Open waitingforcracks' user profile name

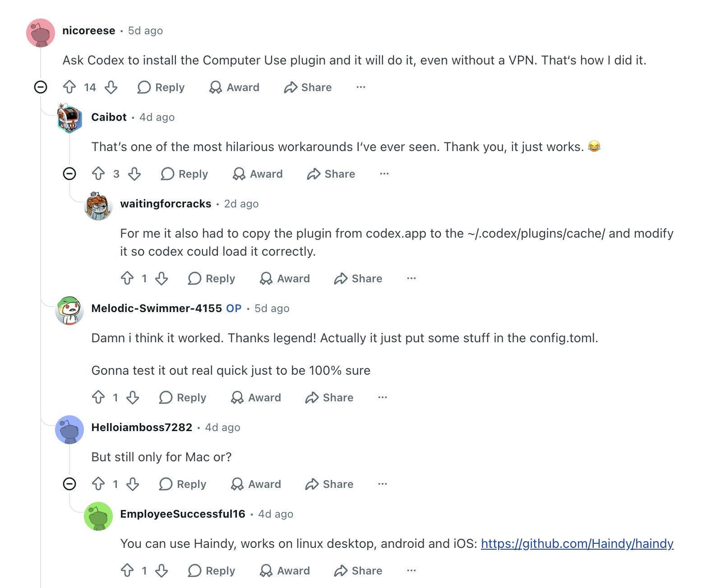[x=166, y=204]
